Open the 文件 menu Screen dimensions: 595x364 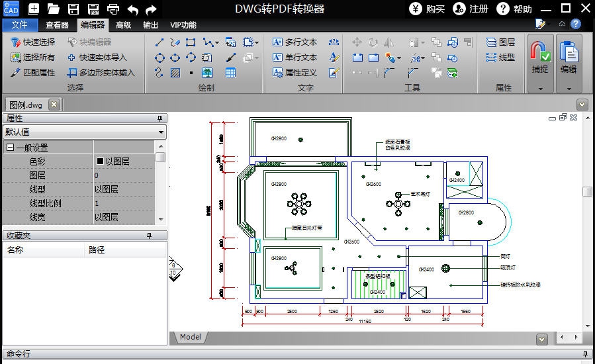tap(20, 25)
